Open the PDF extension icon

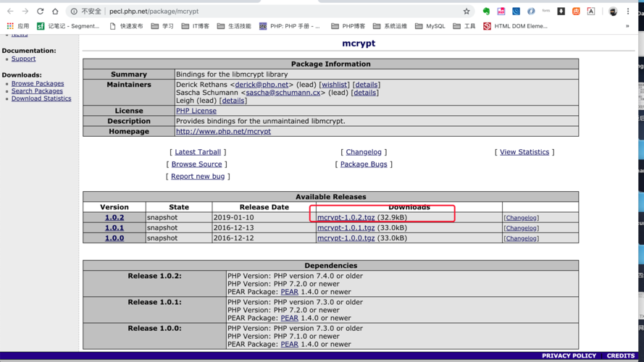[501, 12]
